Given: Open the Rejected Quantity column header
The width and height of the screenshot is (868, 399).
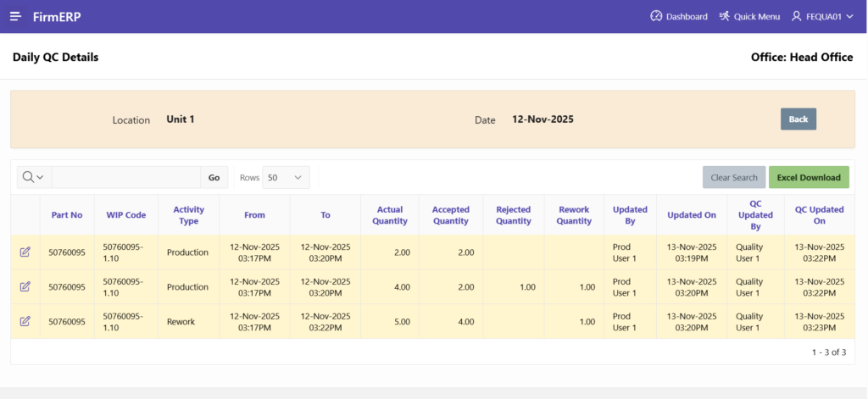Looking at the screenshot, I should [x=513, y=215].
